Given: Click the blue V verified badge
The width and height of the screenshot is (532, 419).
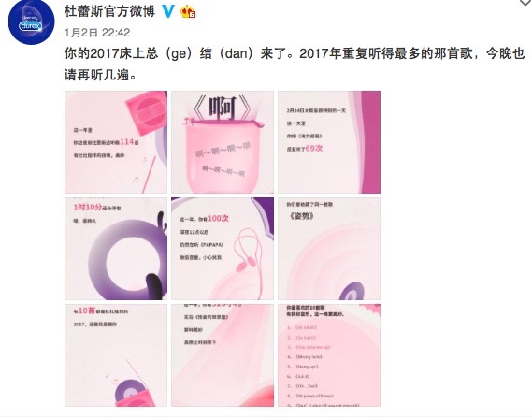Looking at the screenshot, I should (x=168, y=11).
